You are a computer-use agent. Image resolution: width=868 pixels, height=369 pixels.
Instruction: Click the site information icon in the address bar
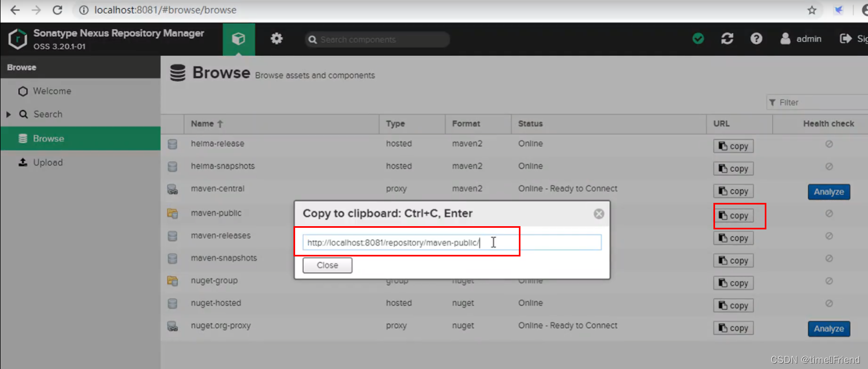point(83,10)
